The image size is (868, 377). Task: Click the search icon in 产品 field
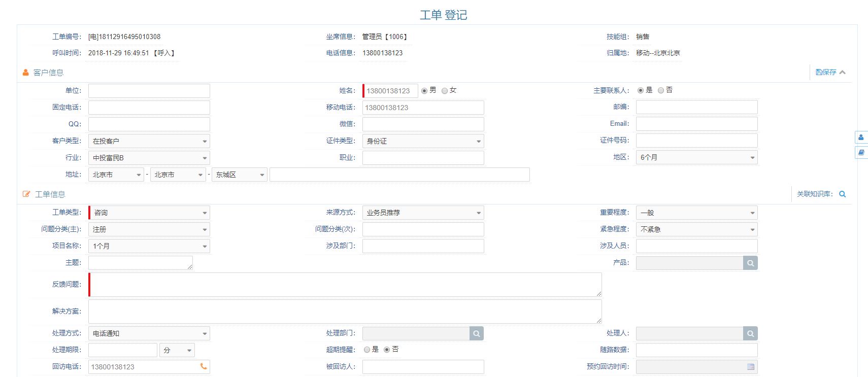pos(750,263)
